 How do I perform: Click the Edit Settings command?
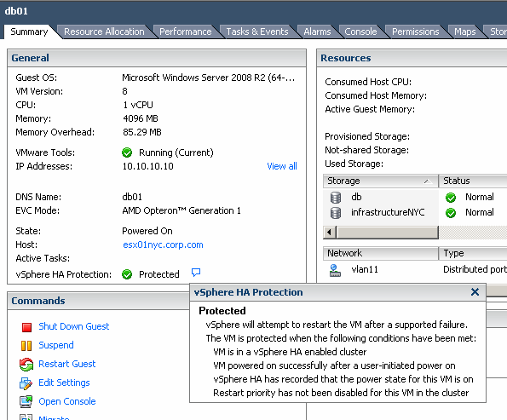(x=64, y=383)
